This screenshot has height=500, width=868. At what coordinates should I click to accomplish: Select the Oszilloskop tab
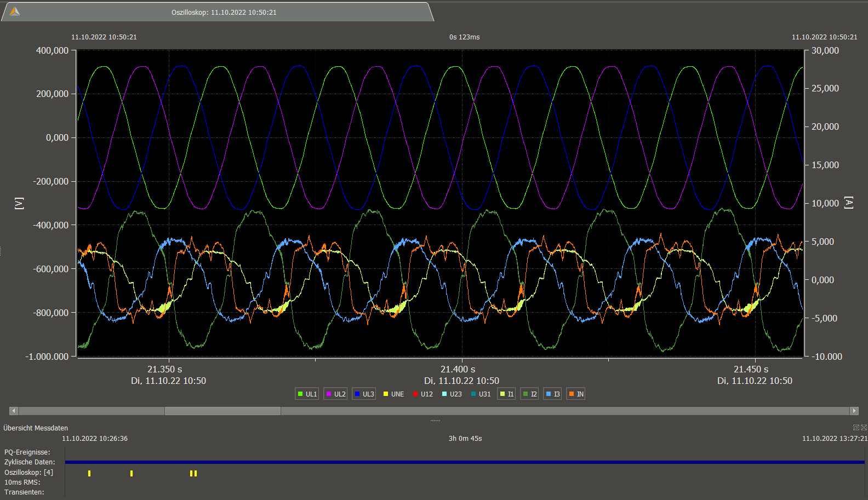224,12
